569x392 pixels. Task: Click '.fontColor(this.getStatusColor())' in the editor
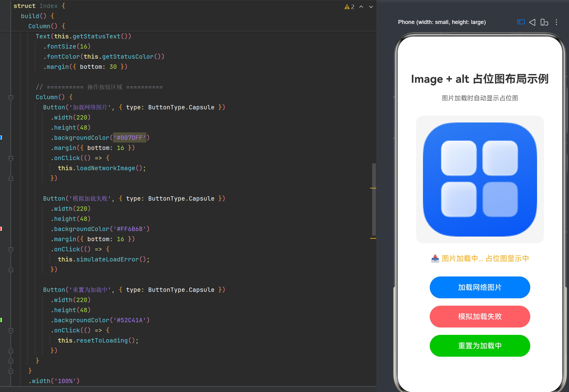click(x=104, y=57)
